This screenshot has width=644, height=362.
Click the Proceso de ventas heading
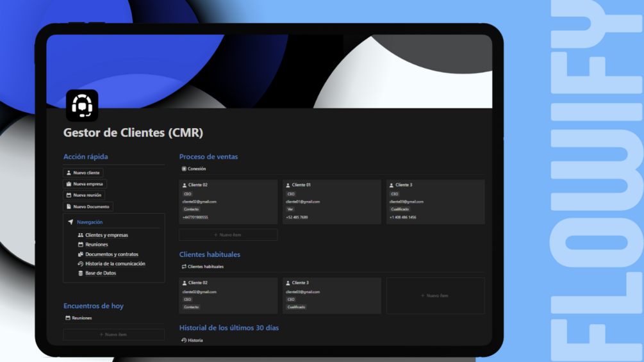pyautogui.click(x=208, y=157)
